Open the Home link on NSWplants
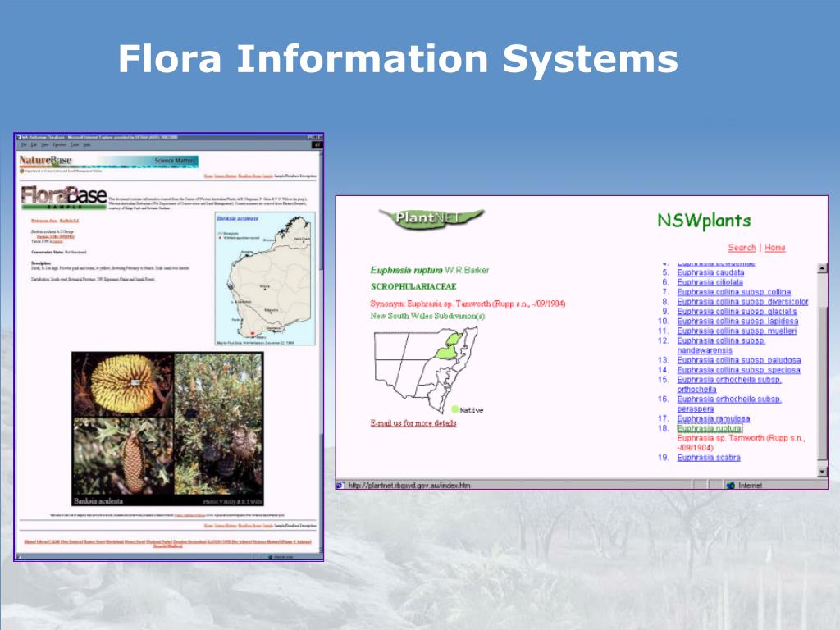Screen dimensions: 840x630 (774, 248)
